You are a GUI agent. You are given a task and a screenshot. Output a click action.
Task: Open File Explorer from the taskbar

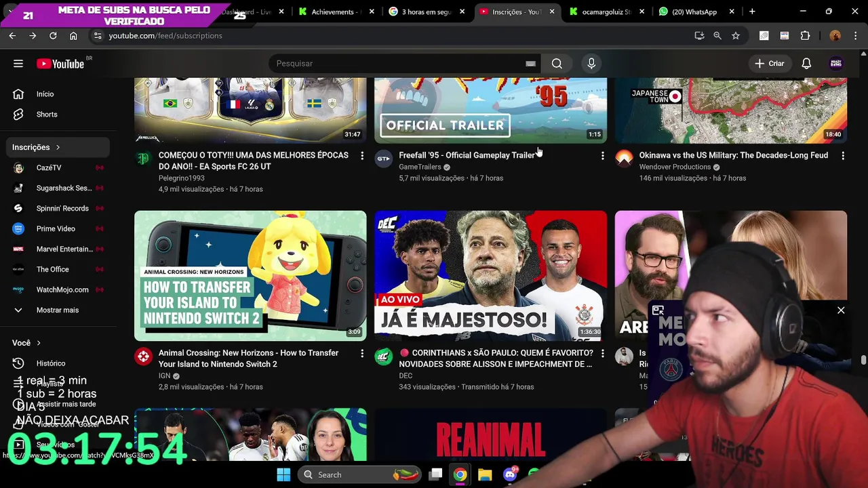[485, 474]
